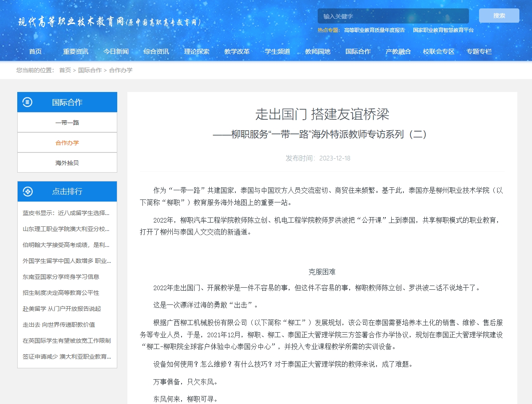Click 国际合作 in the breadcrumb trail
This screenshot has width=532, height=404.
[90, 70]
